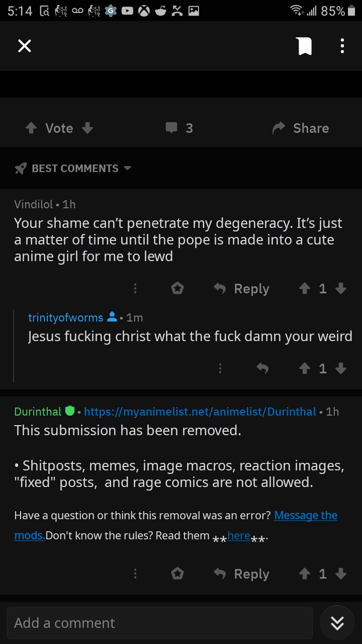362x644 pixels.
Task: Tap the reply arrow on trinityofworms' comment
Action: [262, 368]
